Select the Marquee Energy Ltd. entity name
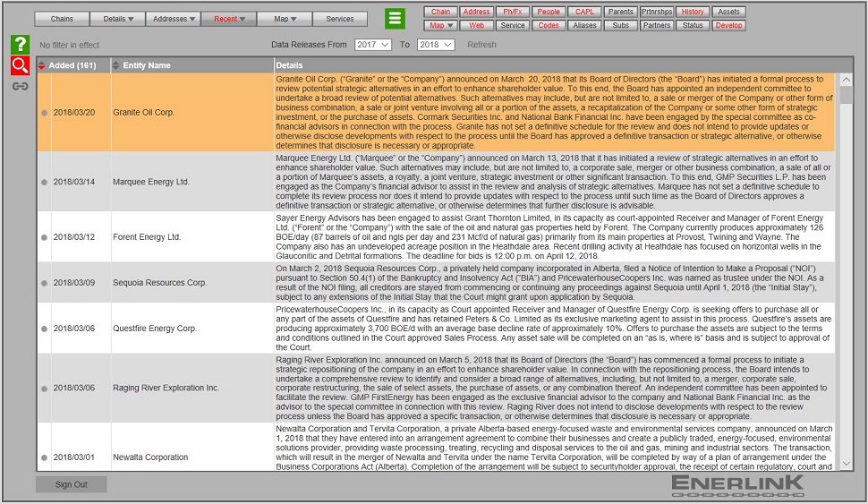 151,182
